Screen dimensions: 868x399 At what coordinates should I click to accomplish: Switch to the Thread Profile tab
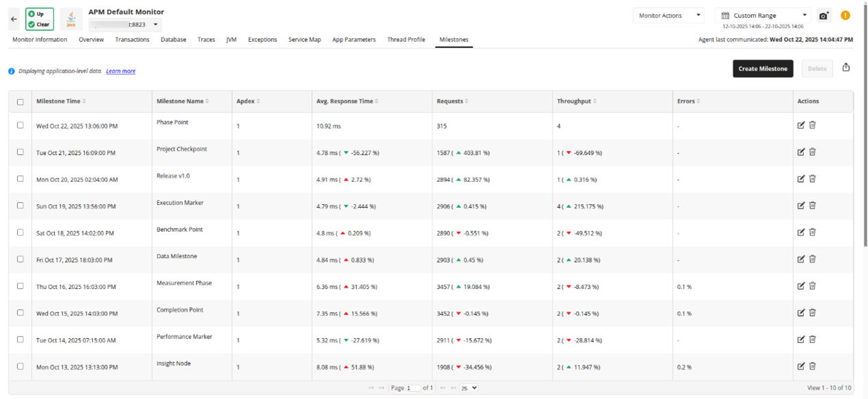(x=406, y=40)
